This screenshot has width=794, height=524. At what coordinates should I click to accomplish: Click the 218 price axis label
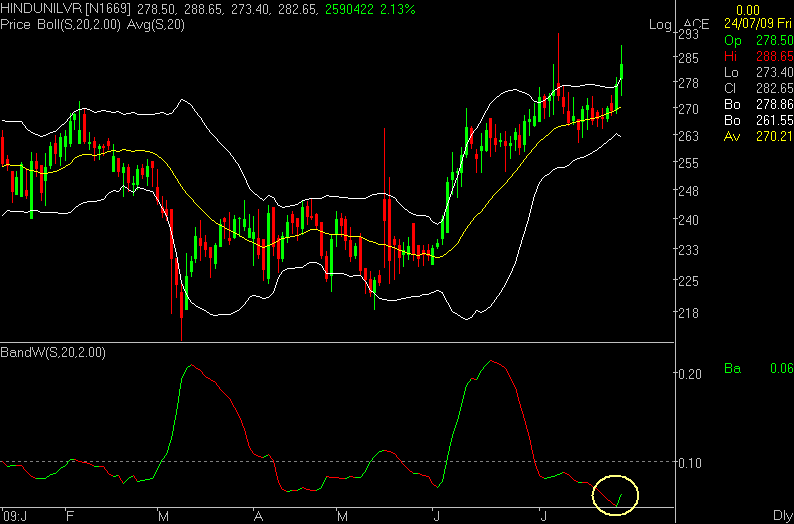(691, 313)
